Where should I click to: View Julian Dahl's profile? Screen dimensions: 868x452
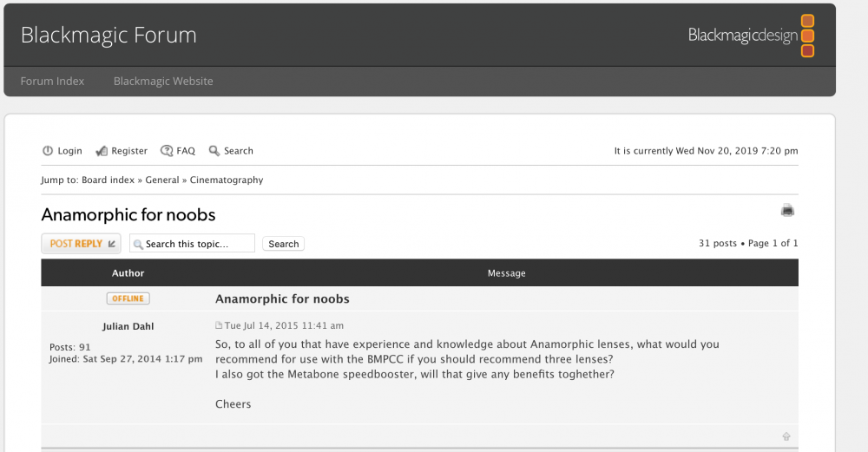(x=128, y=326)
